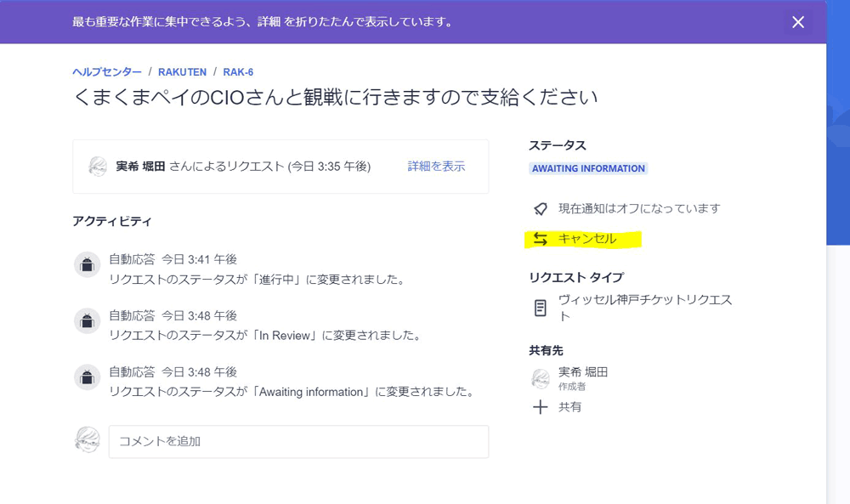Click the 「進行中」に変更されました activity message
This screenshot has height=504, width=850.
(x=258, y=280)
